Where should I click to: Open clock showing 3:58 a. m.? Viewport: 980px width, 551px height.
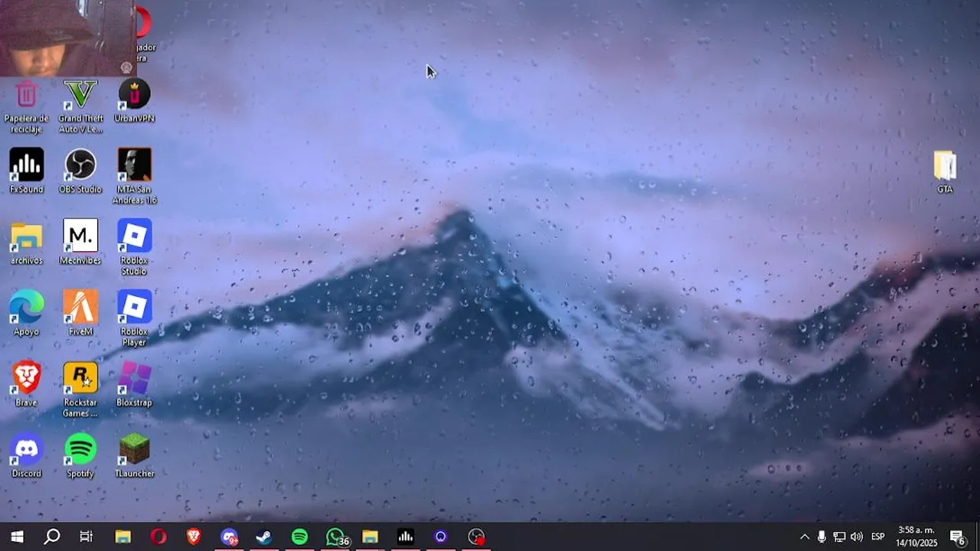point(916,536)
